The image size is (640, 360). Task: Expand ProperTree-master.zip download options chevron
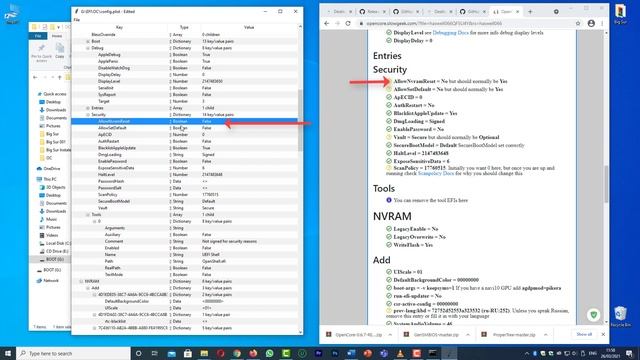(546, 335)
